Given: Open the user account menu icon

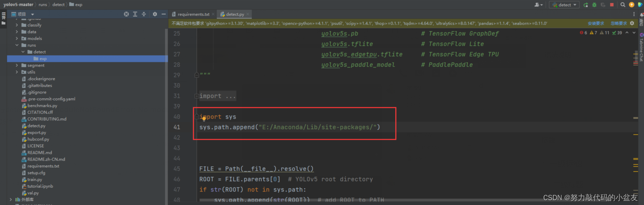Looking at the screenshot, I should pos(538,5).
